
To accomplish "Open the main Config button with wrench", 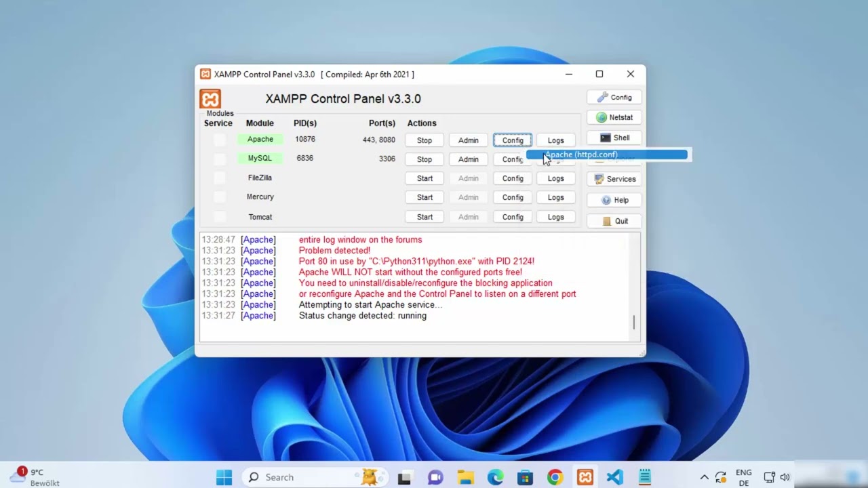I will (614, 97).
